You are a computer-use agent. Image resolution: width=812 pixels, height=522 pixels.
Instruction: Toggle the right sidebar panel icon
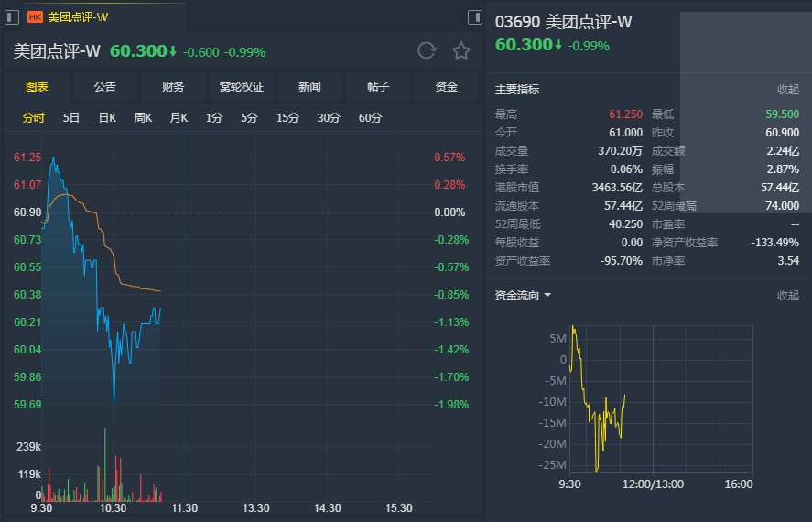point(474,16)
